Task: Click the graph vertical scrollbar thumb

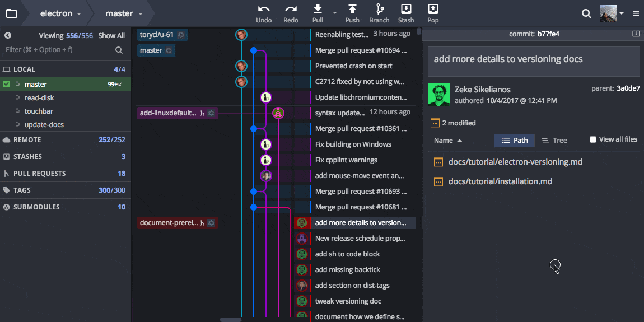Action: point(418,31)
